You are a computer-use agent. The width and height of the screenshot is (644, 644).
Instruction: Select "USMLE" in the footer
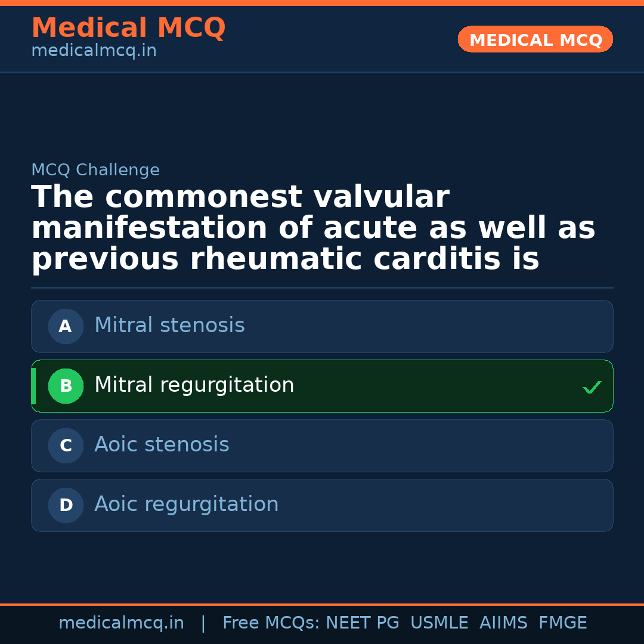pos(439,623)
